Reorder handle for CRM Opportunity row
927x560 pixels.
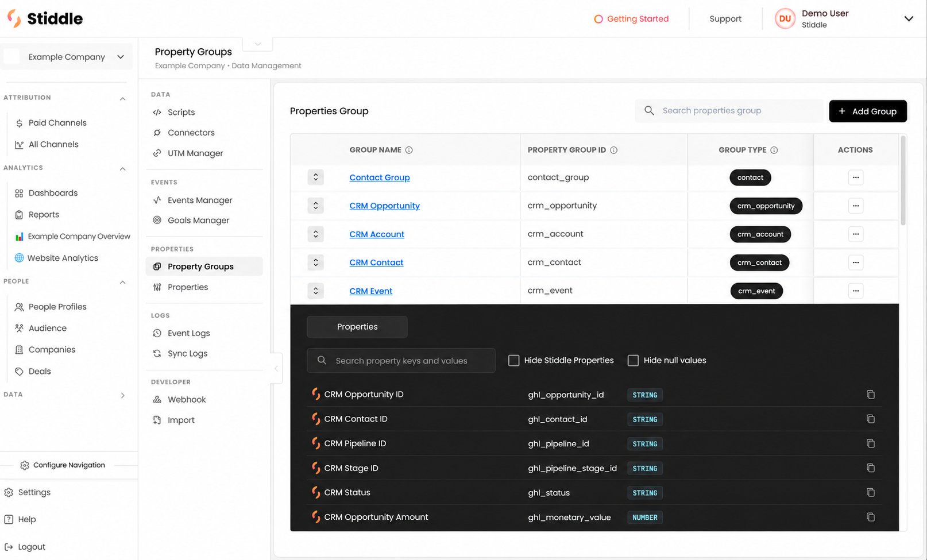tap(315, 206)
